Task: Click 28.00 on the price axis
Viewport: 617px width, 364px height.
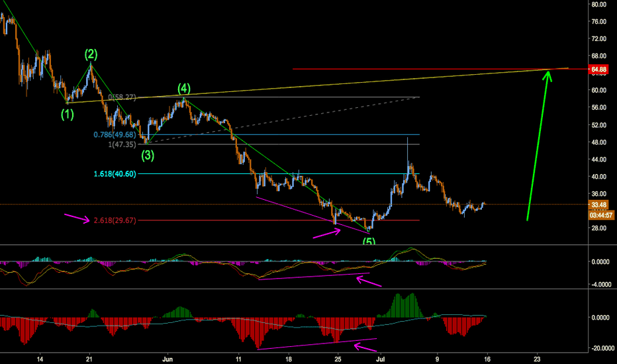Action: 599,228
